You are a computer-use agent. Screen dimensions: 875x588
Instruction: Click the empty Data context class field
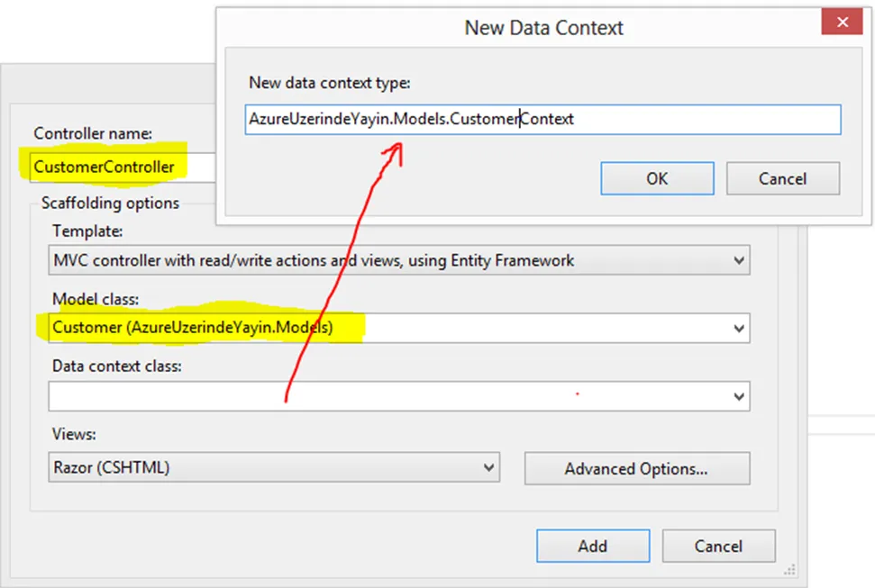coord(399,396)
